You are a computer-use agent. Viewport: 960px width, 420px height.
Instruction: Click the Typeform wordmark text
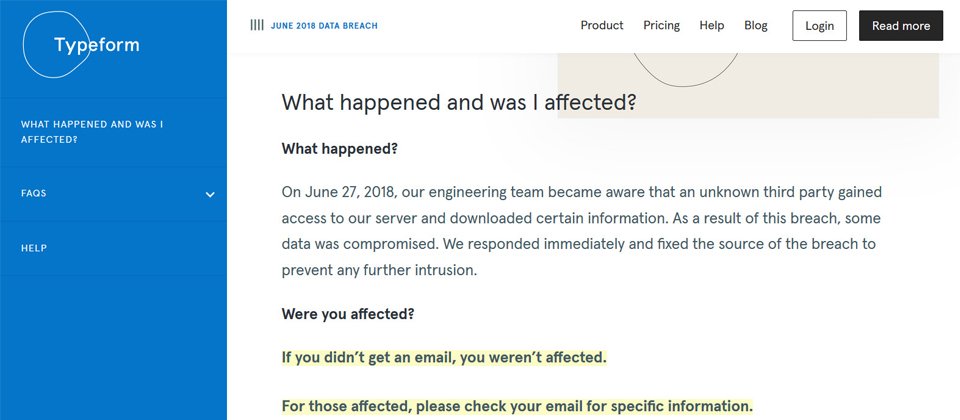point(97,45)
